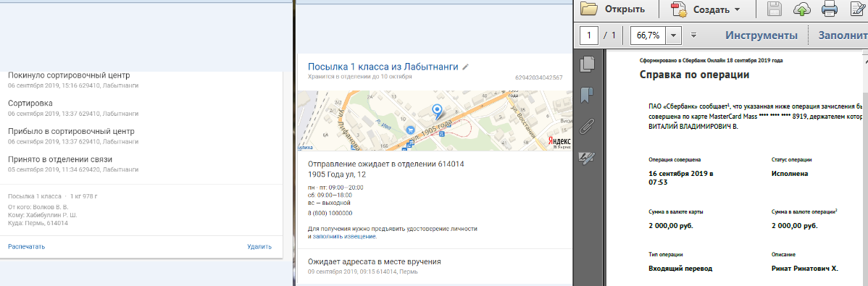Select the Принято в отделении связи status

click(x=60, y=160)
